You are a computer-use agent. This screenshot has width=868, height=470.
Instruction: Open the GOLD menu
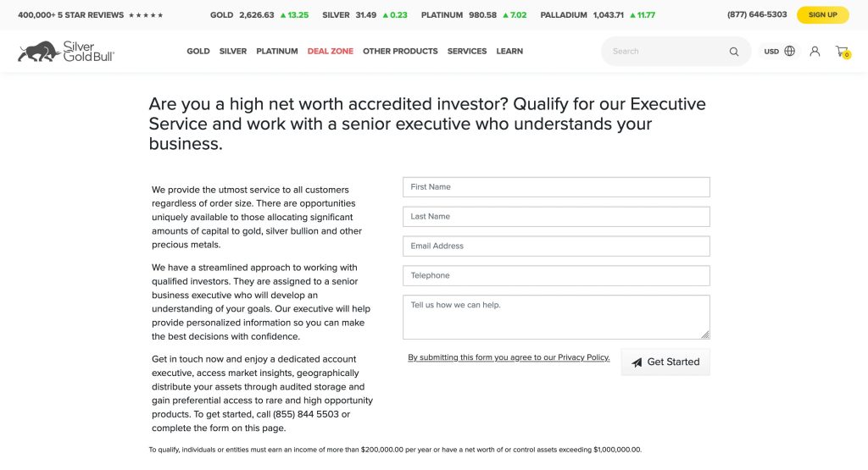198,52
